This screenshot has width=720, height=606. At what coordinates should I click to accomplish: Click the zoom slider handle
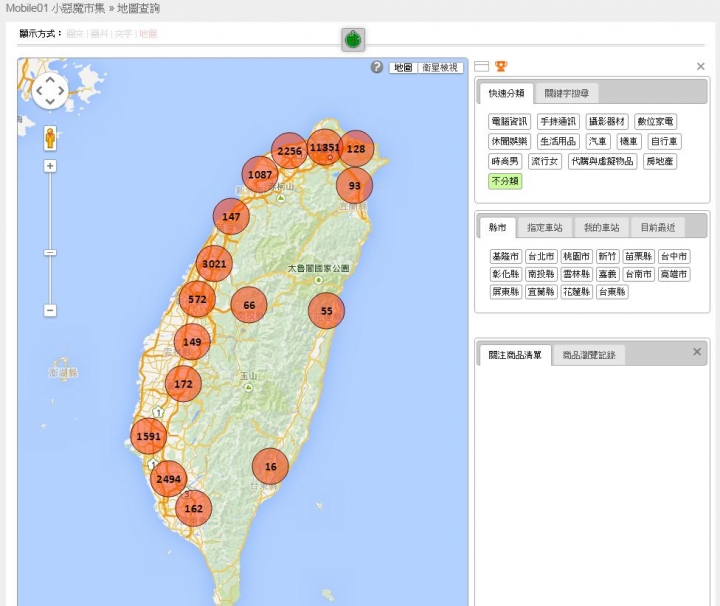click(x=50, y=252)
